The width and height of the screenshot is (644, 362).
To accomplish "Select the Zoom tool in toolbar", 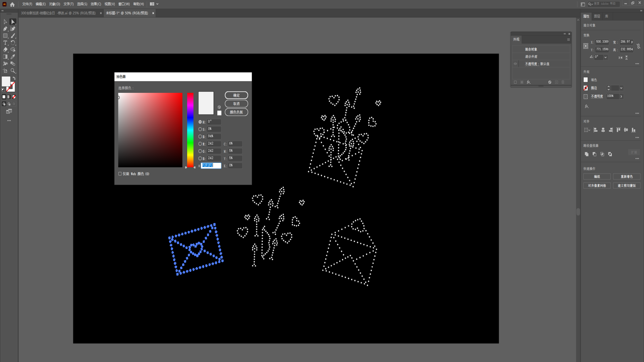I will click(13, 71).
